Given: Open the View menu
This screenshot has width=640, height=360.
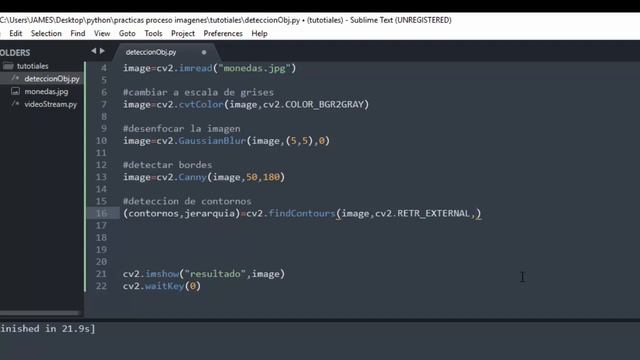Looking at the screenshot, I should [x=102, y=33].
